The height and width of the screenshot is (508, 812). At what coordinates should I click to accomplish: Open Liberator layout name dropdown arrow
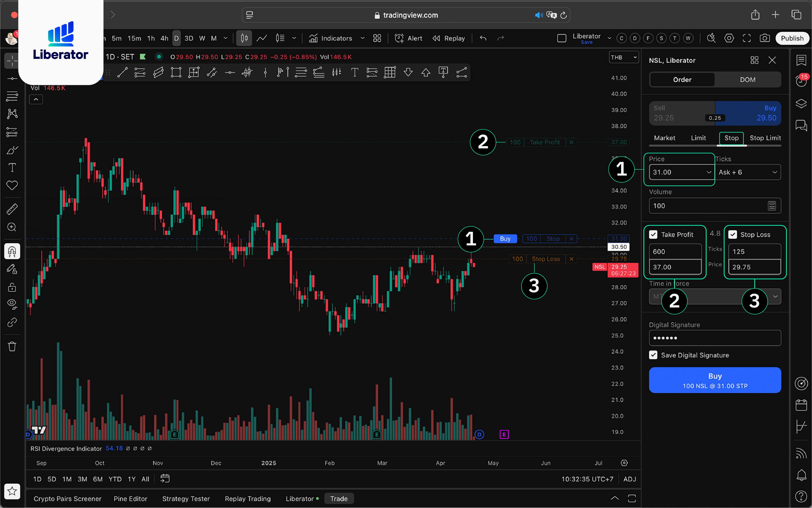(x=609, y=38)
